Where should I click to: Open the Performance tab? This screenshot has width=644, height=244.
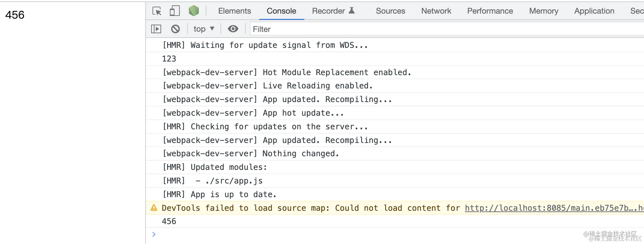(x=490, y=11)
